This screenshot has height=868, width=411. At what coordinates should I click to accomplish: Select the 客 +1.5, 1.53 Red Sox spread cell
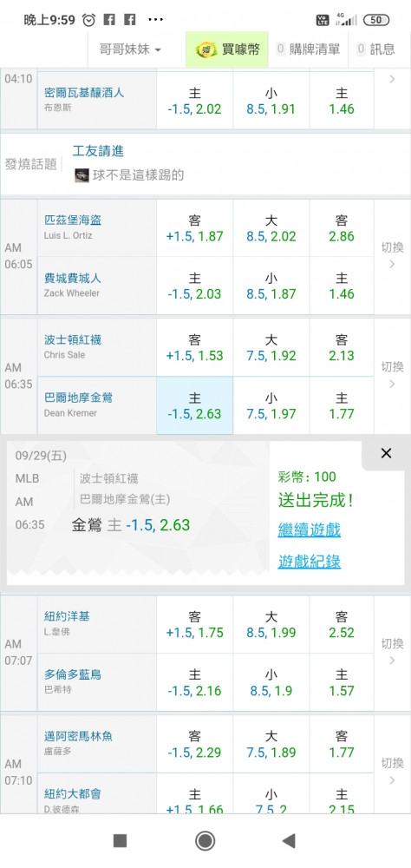pos(195,348)
